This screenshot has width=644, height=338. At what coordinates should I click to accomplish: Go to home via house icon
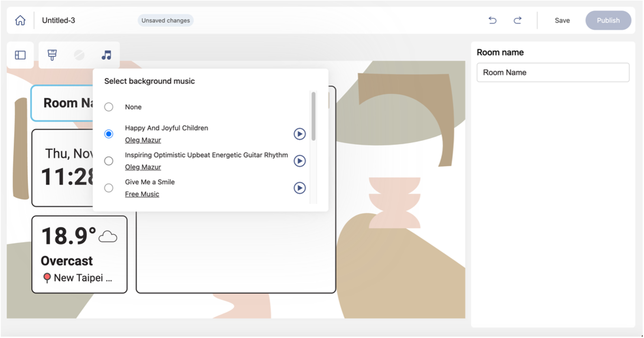20,20
